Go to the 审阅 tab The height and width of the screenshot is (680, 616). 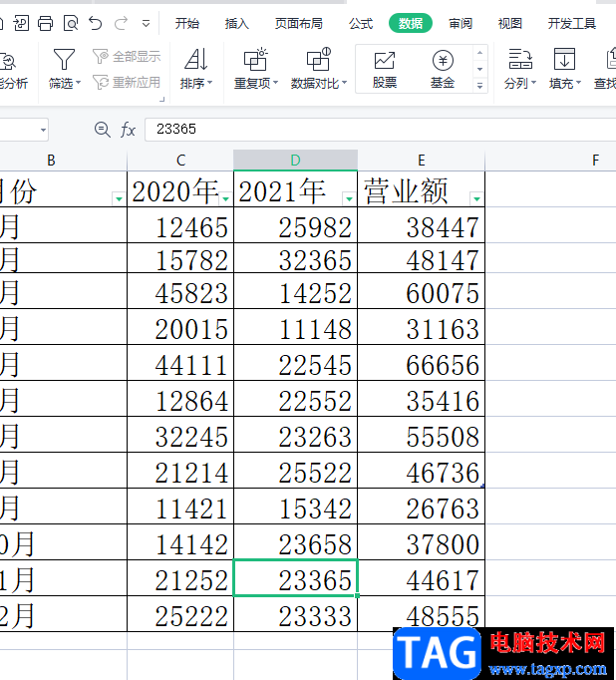pyautogui.click(x=461, y=23)
